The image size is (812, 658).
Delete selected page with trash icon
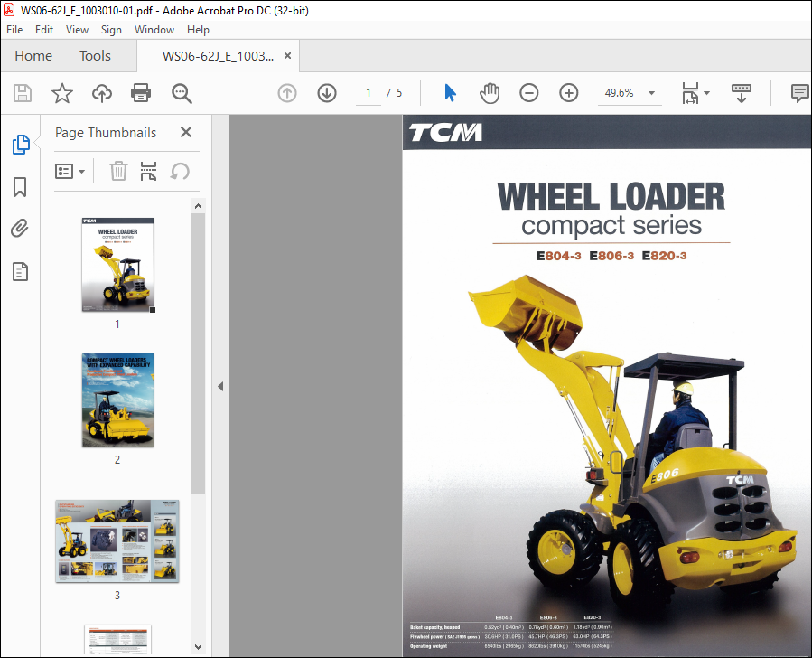[x=118, y=171]
